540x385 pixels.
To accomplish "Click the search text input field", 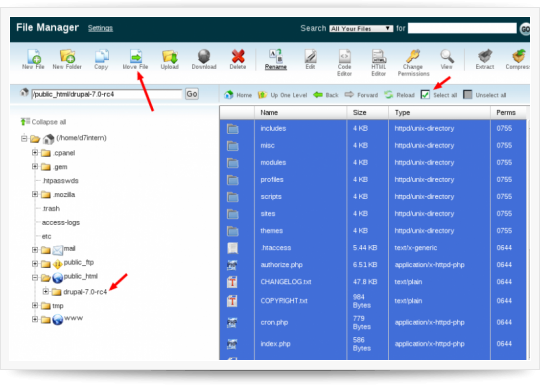I will (x=462, y=28).
